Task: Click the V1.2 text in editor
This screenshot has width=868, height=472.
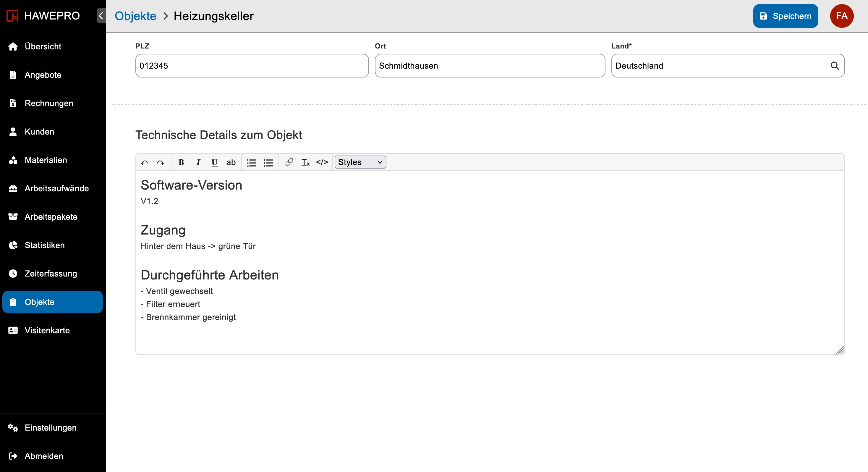Action: (x=149, y=201)
